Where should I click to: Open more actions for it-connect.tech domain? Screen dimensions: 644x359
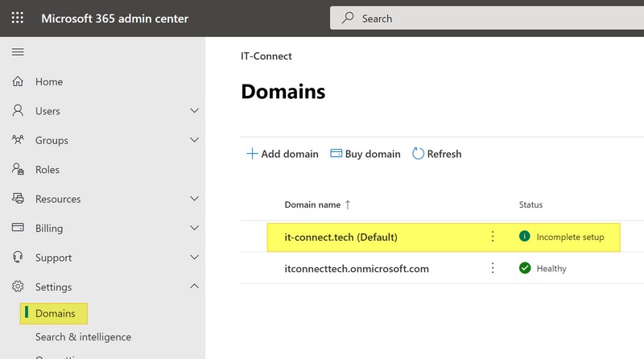[x=493, y=237]
